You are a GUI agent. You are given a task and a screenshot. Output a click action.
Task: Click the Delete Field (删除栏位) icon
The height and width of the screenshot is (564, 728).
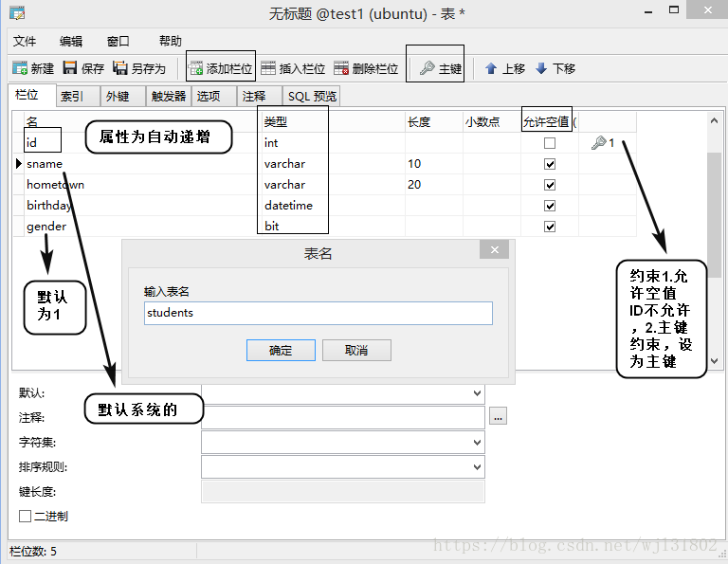[x=341, y=68]
